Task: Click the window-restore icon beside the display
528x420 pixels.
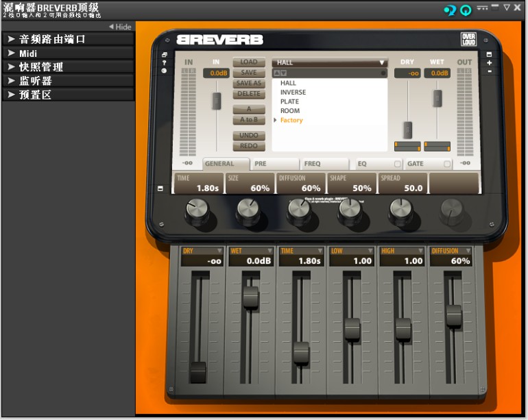Action: pyautogui.click(x=164, y=55)
